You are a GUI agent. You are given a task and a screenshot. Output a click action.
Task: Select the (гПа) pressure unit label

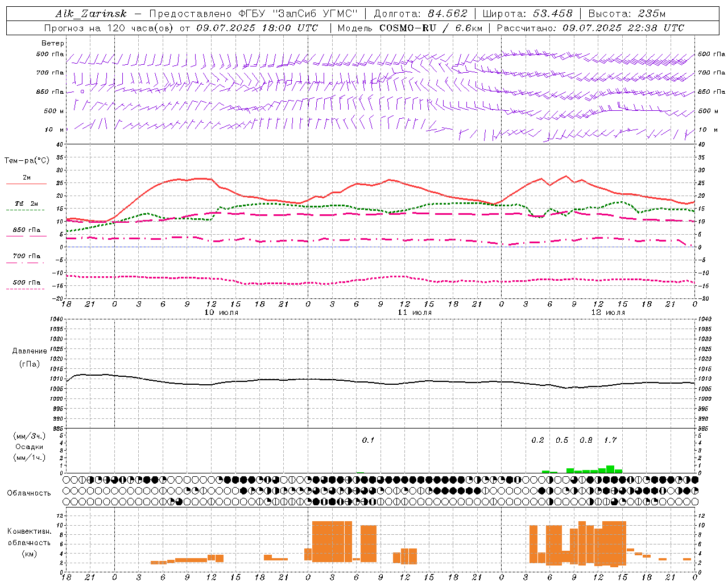point(30,364)
